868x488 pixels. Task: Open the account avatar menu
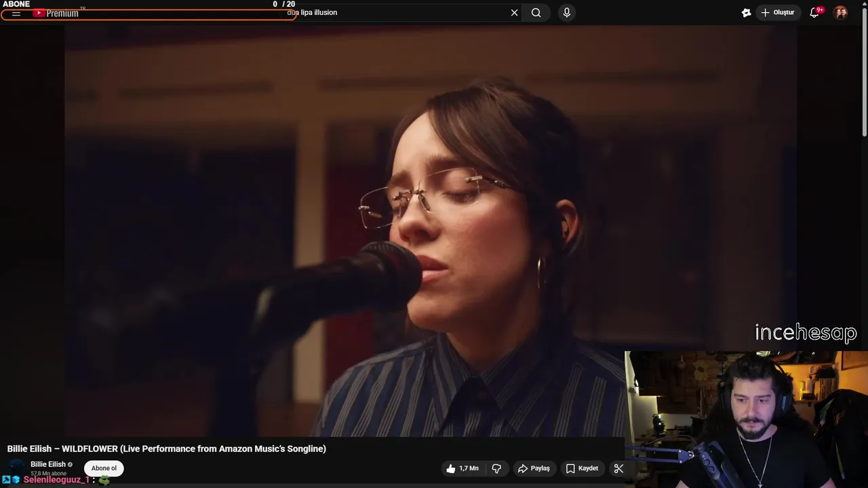[840, 13]
